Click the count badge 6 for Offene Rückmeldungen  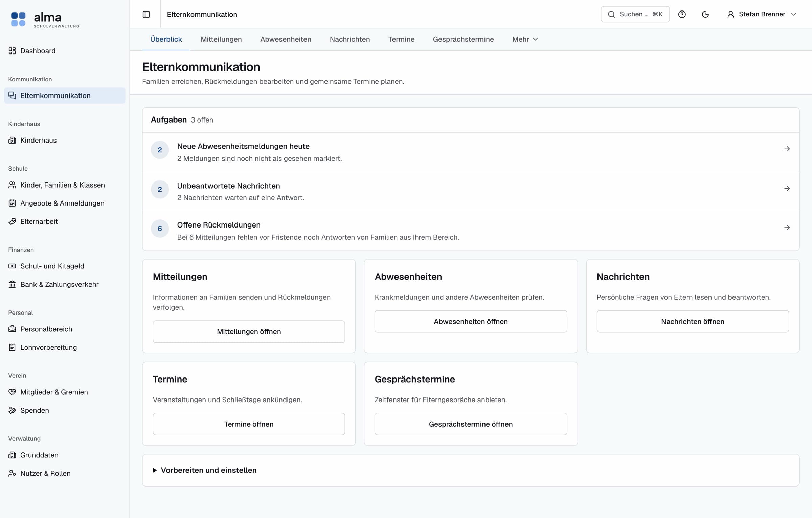tap(160, 229)
